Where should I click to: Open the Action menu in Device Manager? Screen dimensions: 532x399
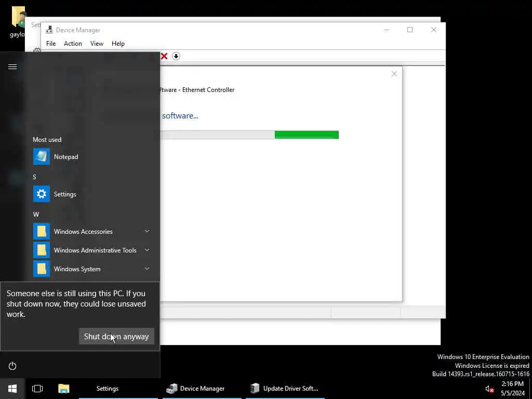[73, 44]
